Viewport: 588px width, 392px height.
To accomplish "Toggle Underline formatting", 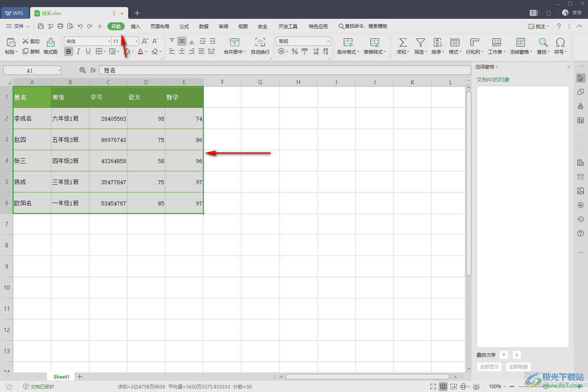I will tap(88, 51).
